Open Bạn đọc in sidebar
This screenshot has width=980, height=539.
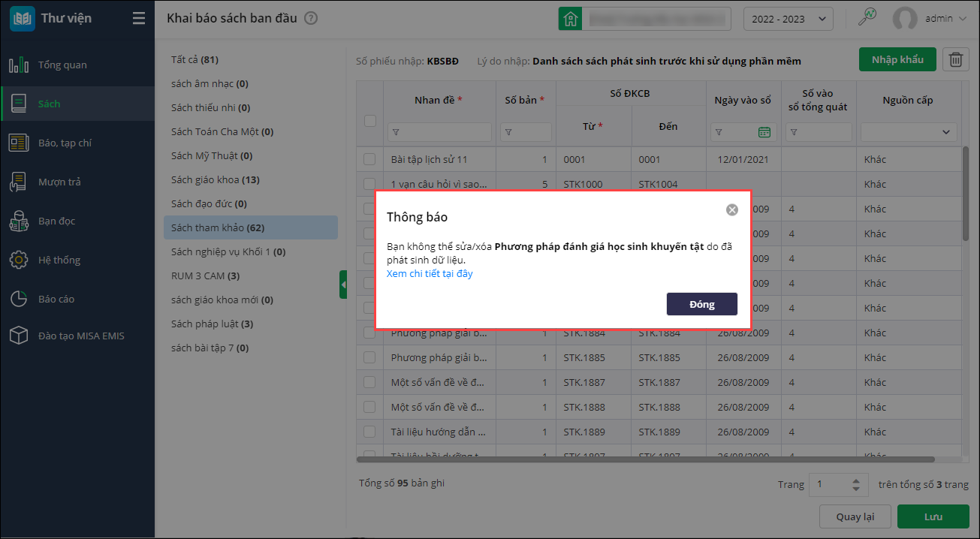coord(77,221)
